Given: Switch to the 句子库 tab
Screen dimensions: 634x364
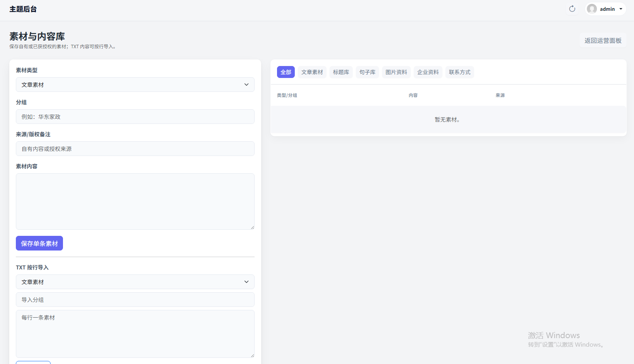Looking at the screenshot, I should tap(367, 72).
